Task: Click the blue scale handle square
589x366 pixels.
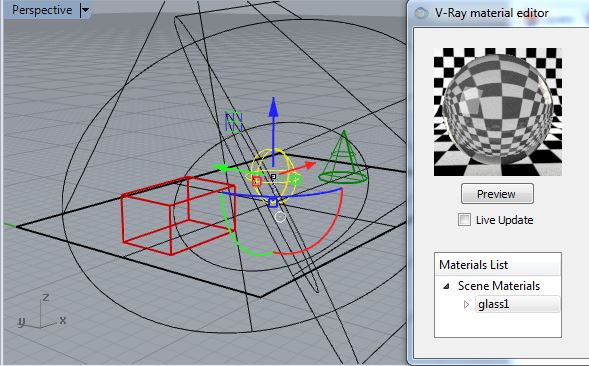Action: (273, 203)
